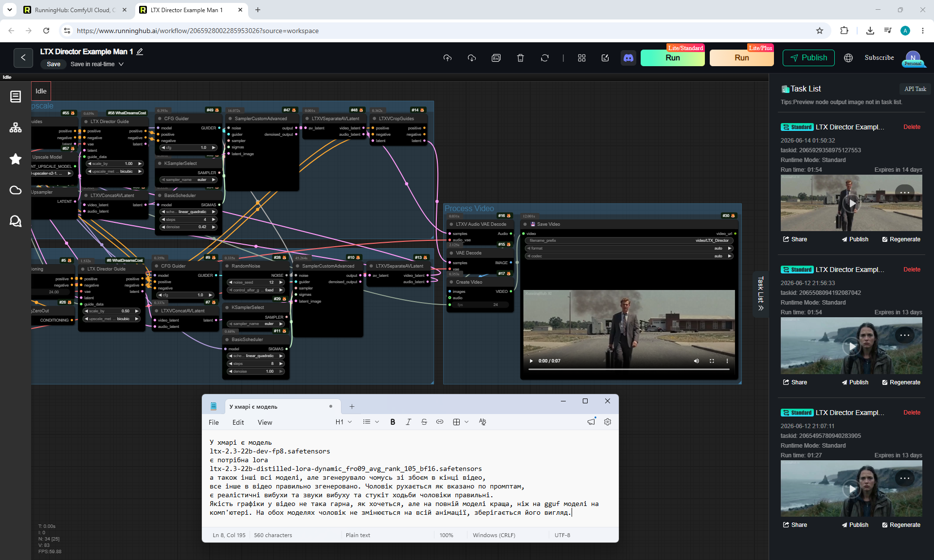This screenshot has height=560, width=934.
Task: Toggle the BasicScheduler node dot with denoise 1.00
Action: (x=227, y=340)
